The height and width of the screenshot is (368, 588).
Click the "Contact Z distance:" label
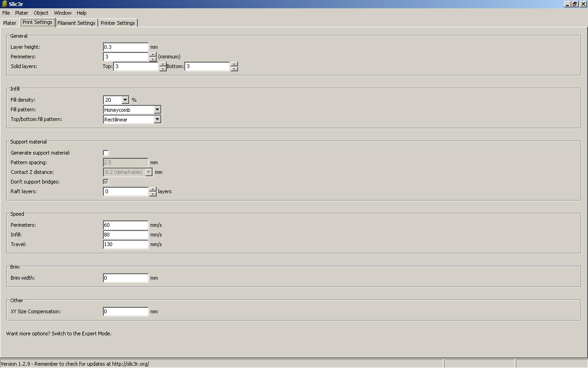coord(32,172)
